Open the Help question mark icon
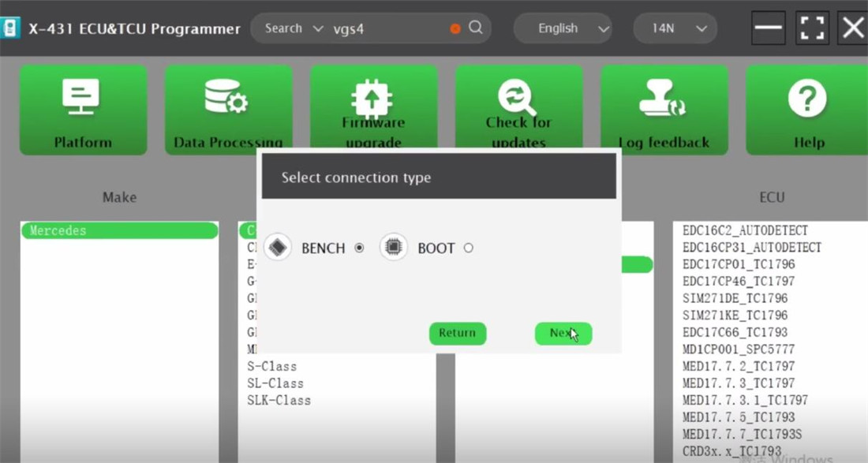 point(807,99)
